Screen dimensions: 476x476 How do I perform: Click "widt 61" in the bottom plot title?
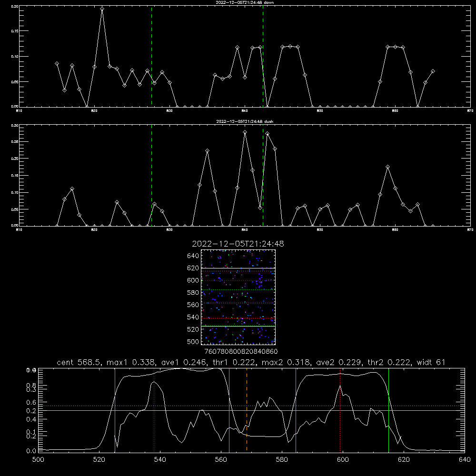coord(431,362)
